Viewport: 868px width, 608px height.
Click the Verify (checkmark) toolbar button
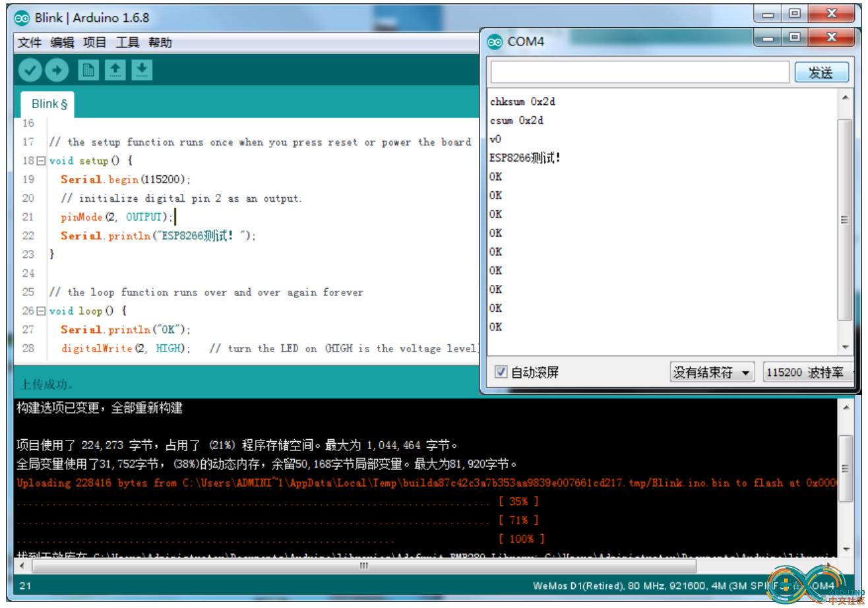point(30,70)
